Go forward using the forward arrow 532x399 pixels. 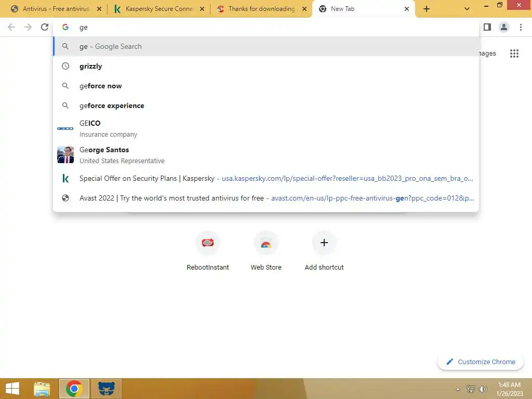click(x=28, y=27)
